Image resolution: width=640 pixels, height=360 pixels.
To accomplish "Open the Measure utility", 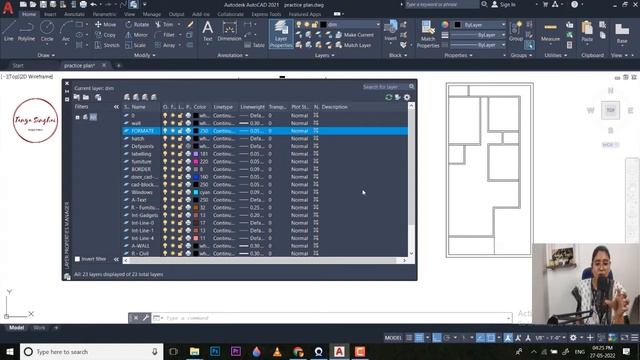I will click(x=550, y=32).
